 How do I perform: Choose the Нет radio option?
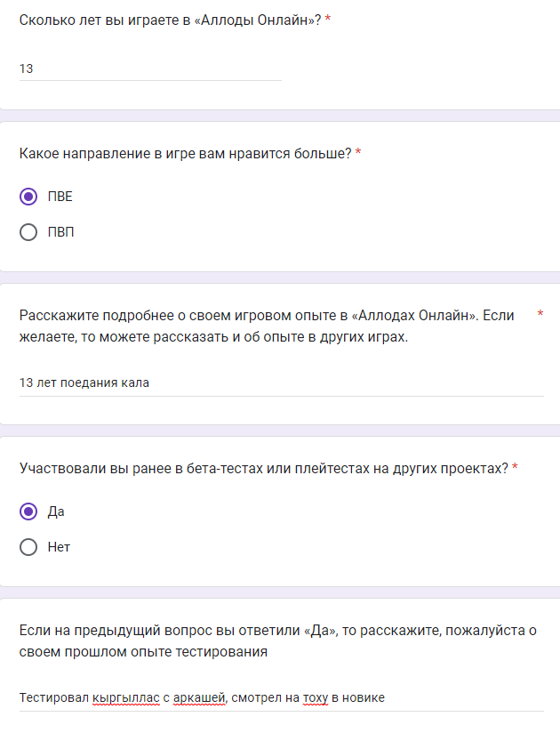click(x=28, y=547)
